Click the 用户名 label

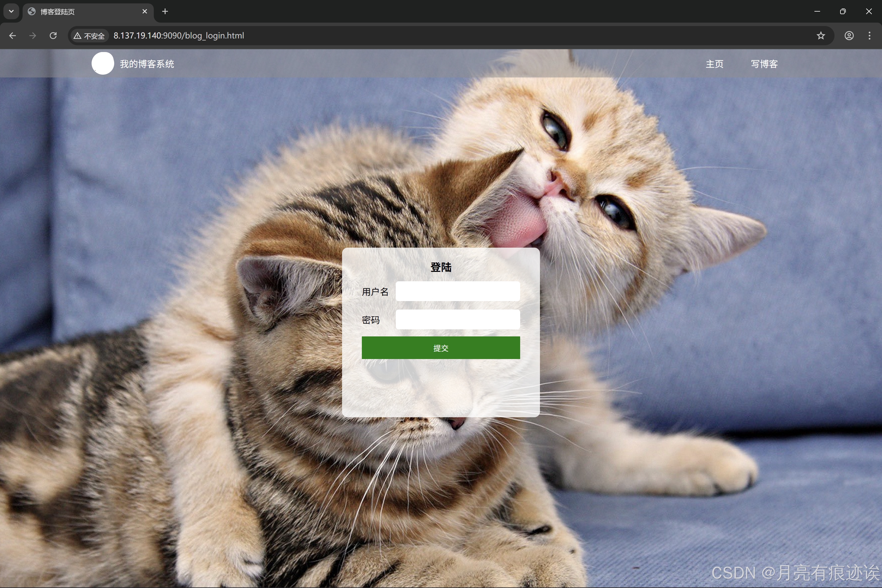click(x=375, y=292)
